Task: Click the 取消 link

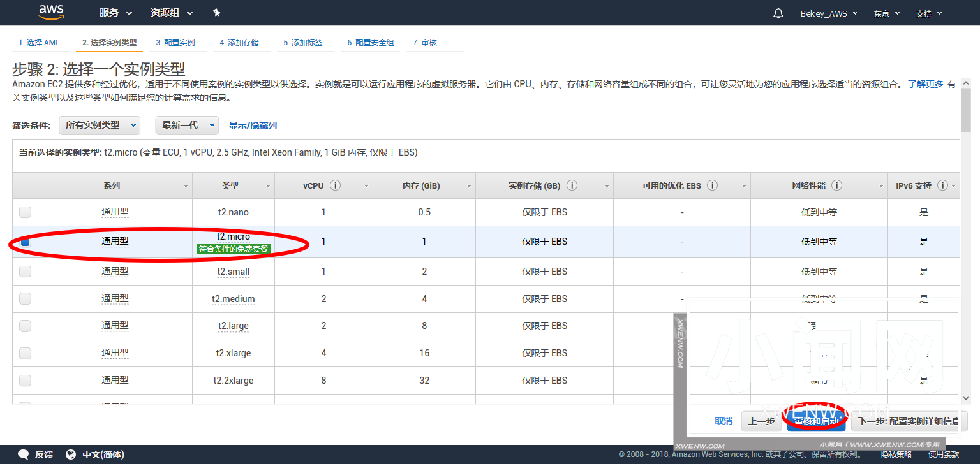Action: tap(724, 421)
